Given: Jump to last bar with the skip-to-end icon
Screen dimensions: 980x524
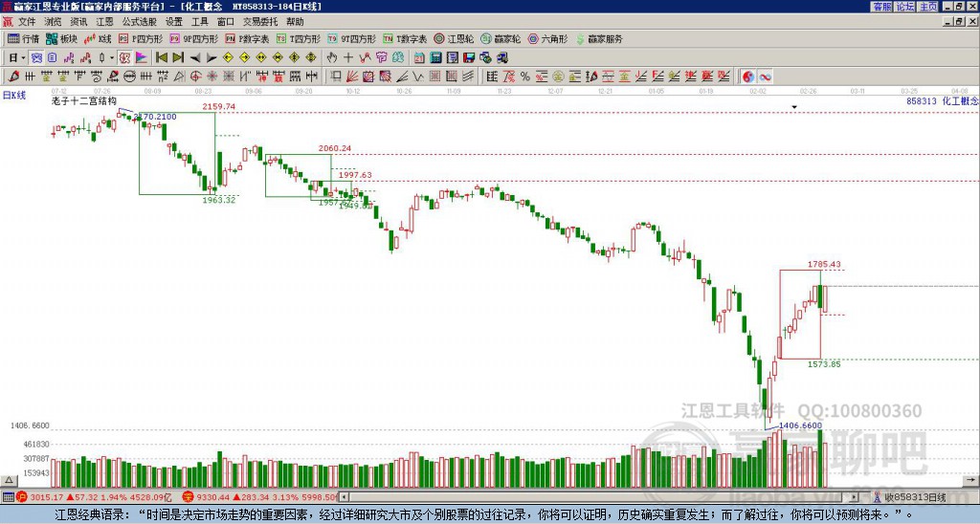Looking at the screenshot, I should 178,57.
